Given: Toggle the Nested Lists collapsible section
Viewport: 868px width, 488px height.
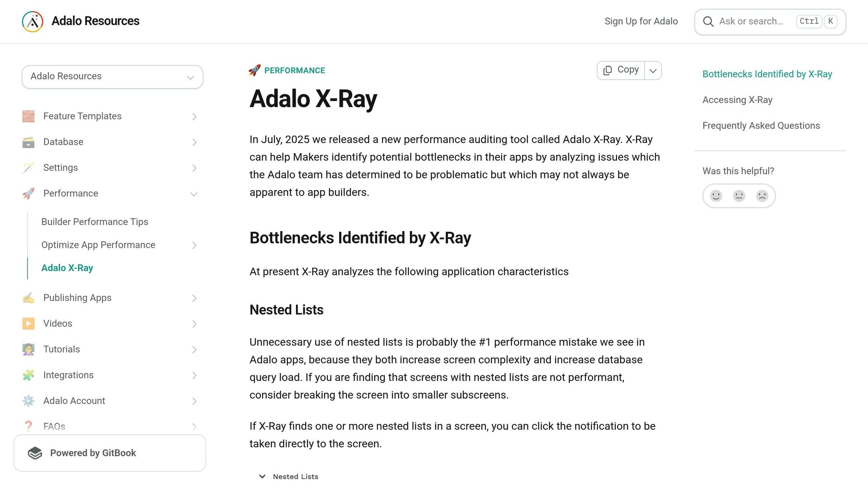Looking at the screenshot, I should click(x=289, y=477).
